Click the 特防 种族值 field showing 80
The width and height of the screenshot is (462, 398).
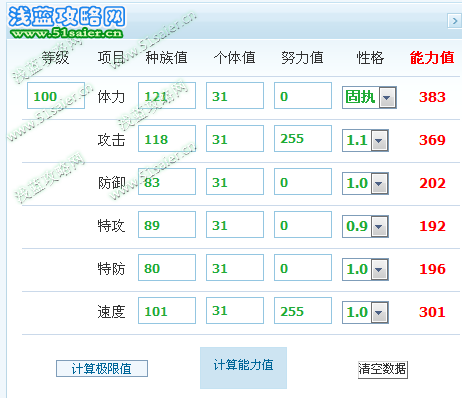coord(167,268)
